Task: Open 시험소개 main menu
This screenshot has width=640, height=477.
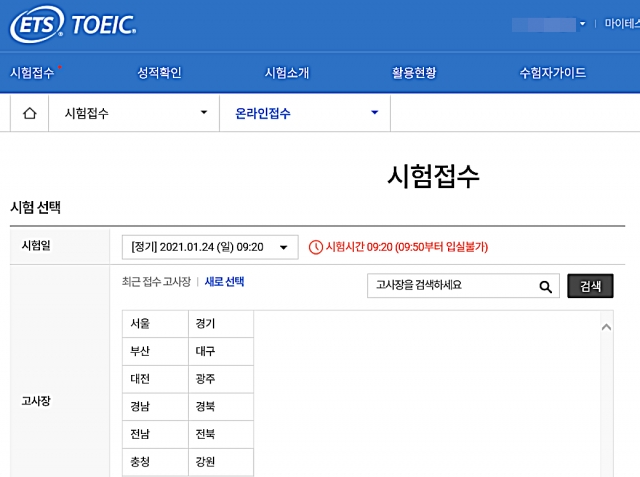Action: (287, 73)
